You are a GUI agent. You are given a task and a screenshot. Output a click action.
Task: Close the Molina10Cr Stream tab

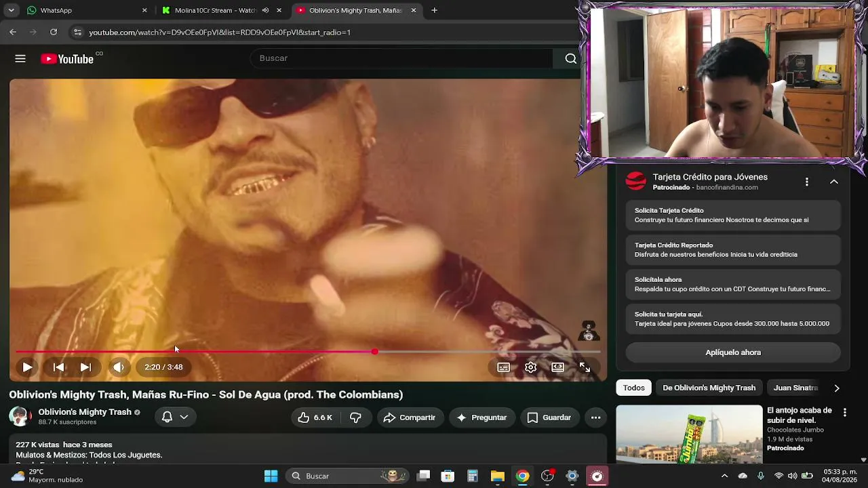pos(279,10)
